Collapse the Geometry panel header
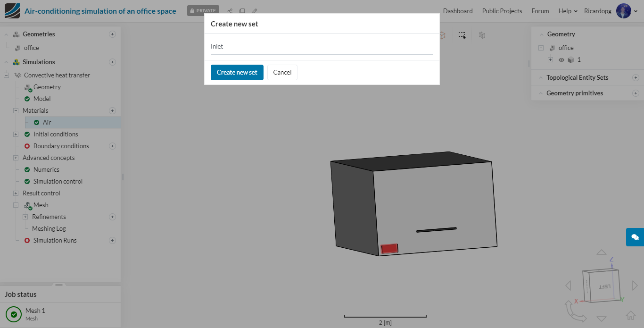This screenshot has width=644, height=328. (541, 34)
